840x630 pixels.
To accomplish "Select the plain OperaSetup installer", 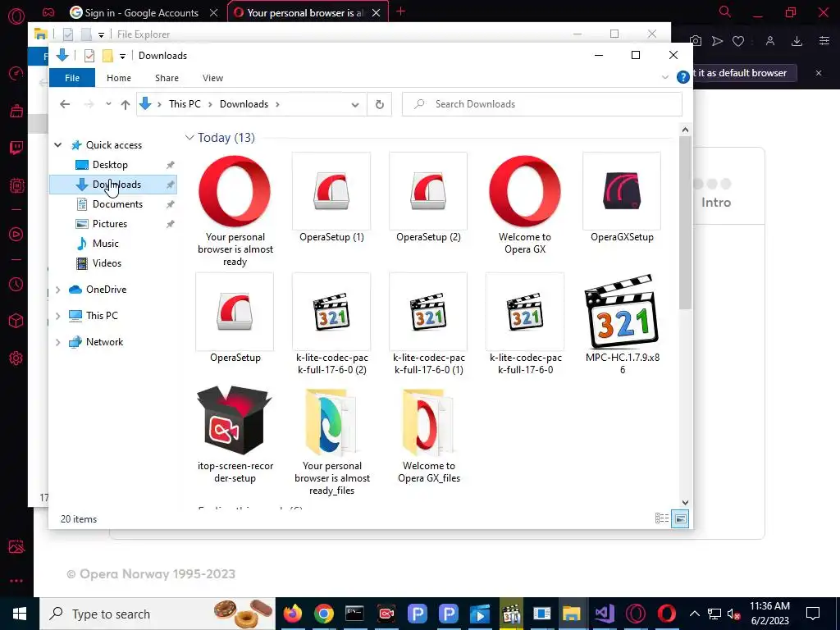I will (235, 312).
